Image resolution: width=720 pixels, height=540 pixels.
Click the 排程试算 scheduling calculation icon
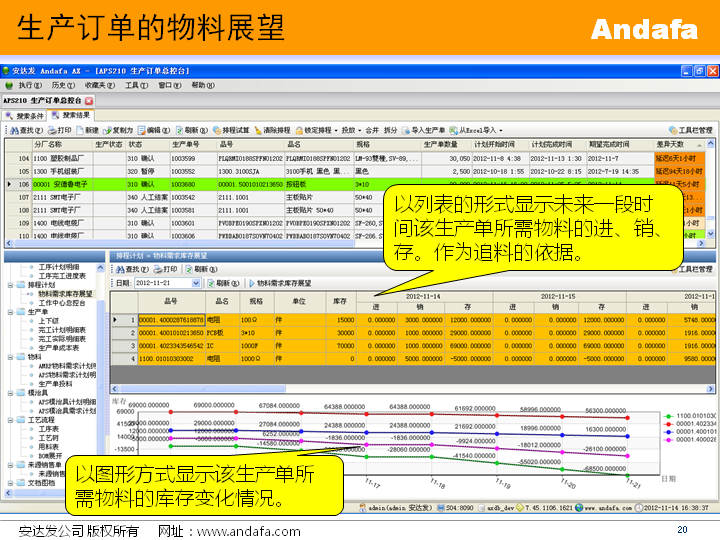[x=231, y=130]
